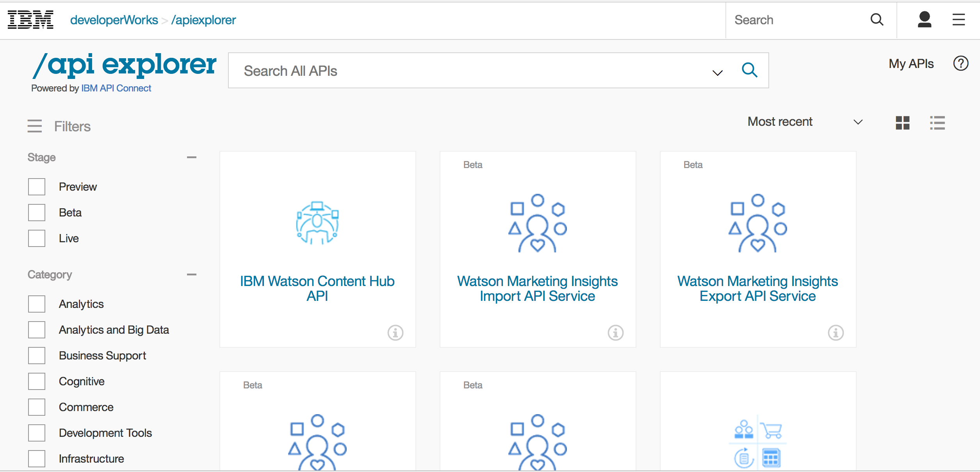
Task: Open Watson Marketing Insights Export API Service title
Action: [x=758, y=288]
